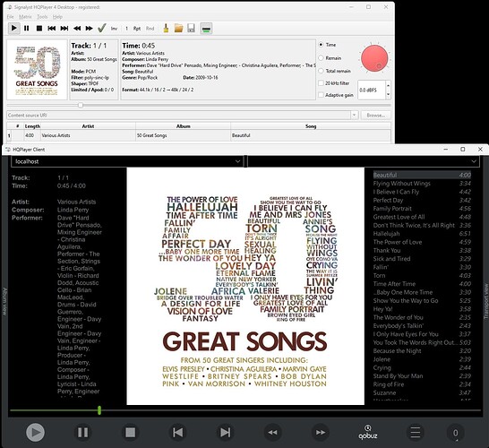Click the green seek slider handle in client
Screen dimensions: 489x448
99,410
